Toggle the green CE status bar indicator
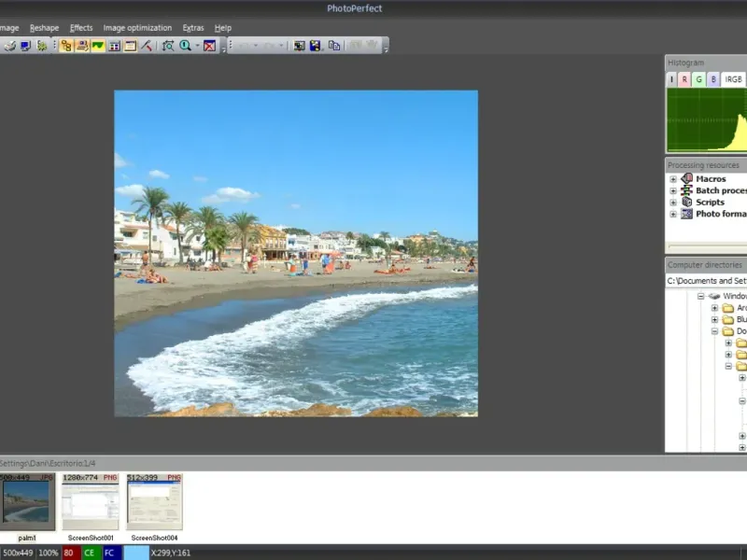The width and height of the screenshot is (747, 560). click(90, 553)
